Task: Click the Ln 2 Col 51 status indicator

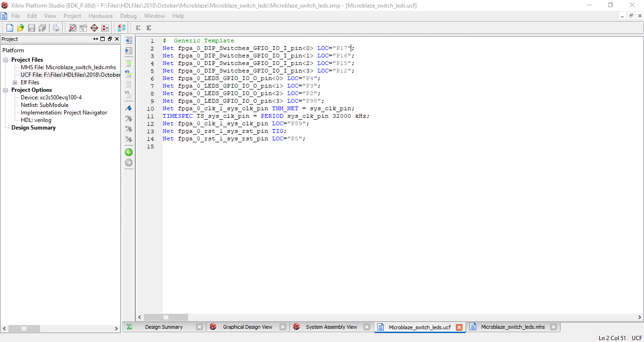Action: (612, 338)
